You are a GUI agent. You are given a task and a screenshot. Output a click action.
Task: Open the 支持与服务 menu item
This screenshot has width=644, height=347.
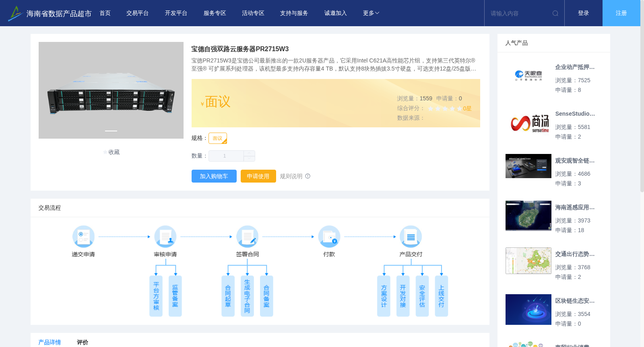(x=294, y=13)
